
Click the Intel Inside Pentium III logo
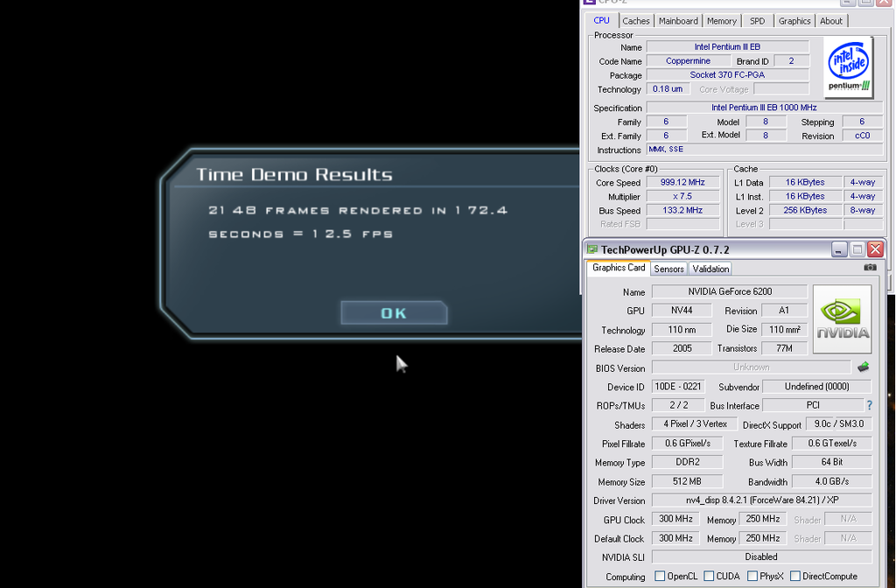[849, 66]
